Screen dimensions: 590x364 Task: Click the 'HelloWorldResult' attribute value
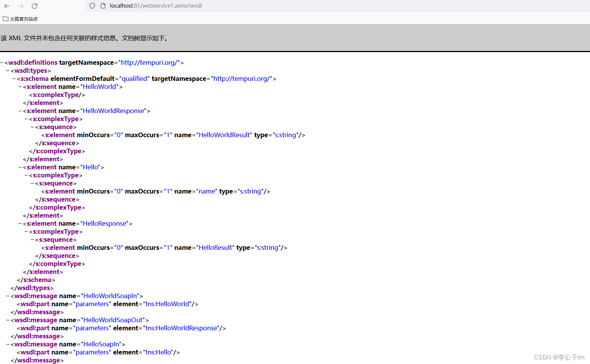coord(224,135)
